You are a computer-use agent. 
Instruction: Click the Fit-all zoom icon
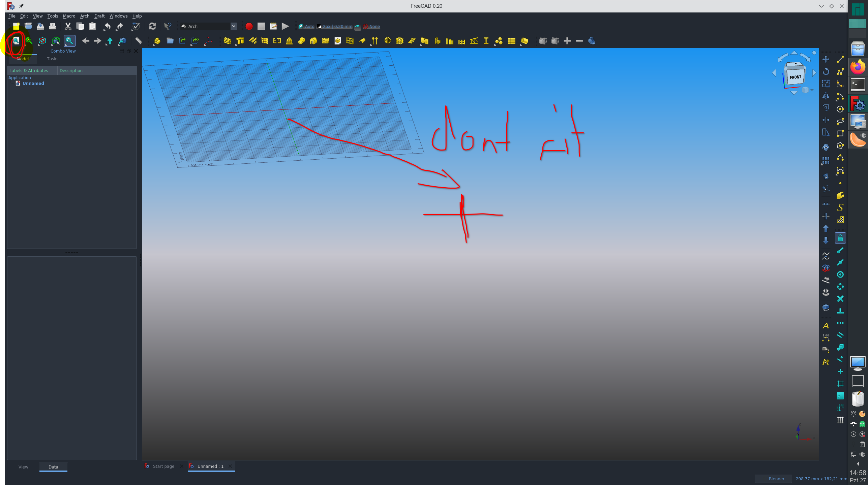[16, 41]
